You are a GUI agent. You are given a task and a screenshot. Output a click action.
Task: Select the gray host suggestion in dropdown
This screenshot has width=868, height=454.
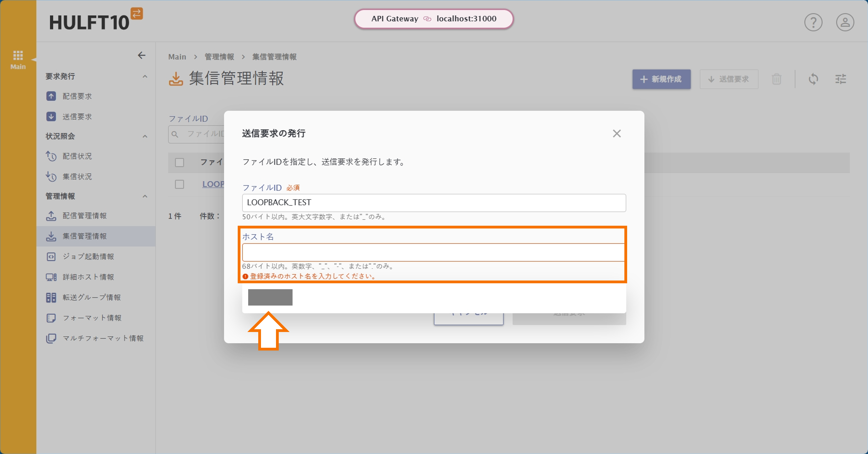click(270, 297)
